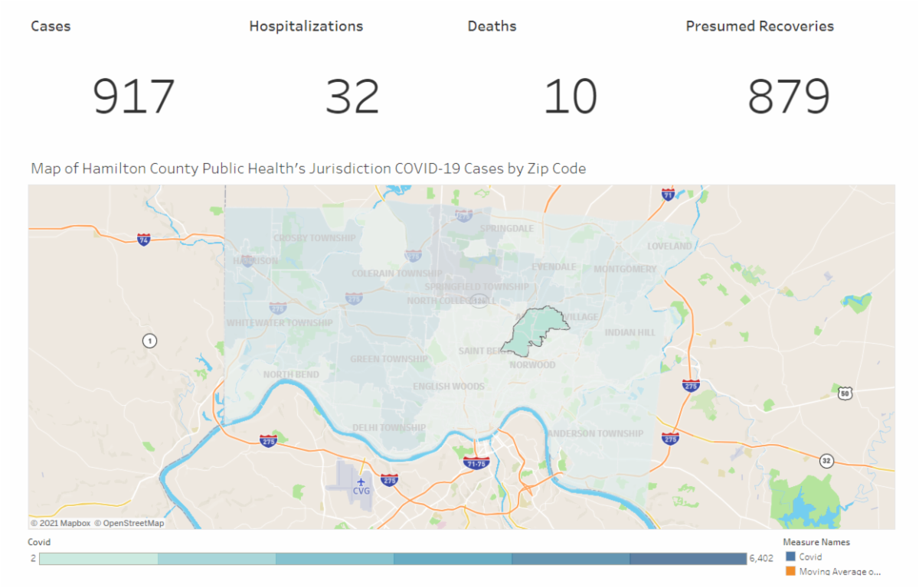Click the Hospitalizations heading
919x588 pixels.
pyautogui.click(x=306, y=26)
